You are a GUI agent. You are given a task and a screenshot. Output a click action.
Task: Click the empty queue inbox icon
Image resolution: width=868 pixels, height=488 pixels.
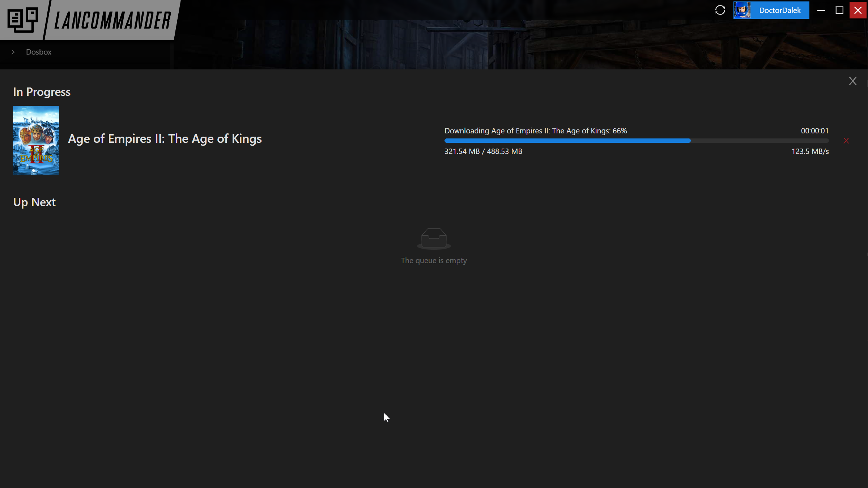tap(434, 239)
